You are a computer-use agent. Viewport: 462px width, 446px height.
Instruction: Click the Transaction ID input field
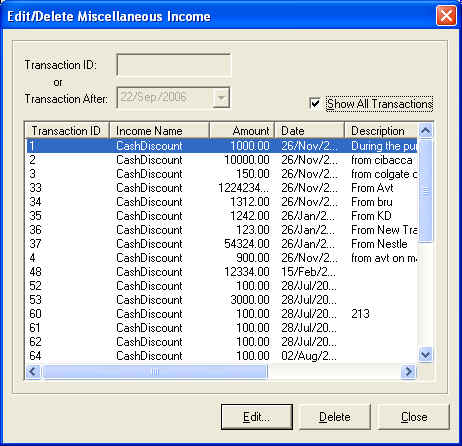click(174, 65)
